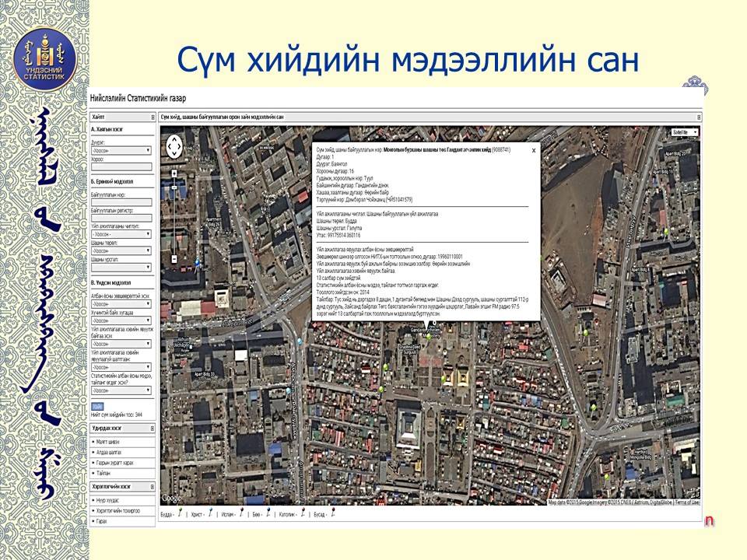The width and height of the screenshot is (747, 560).
Task: Click the Будда pin in the legend
Action: 181,513
